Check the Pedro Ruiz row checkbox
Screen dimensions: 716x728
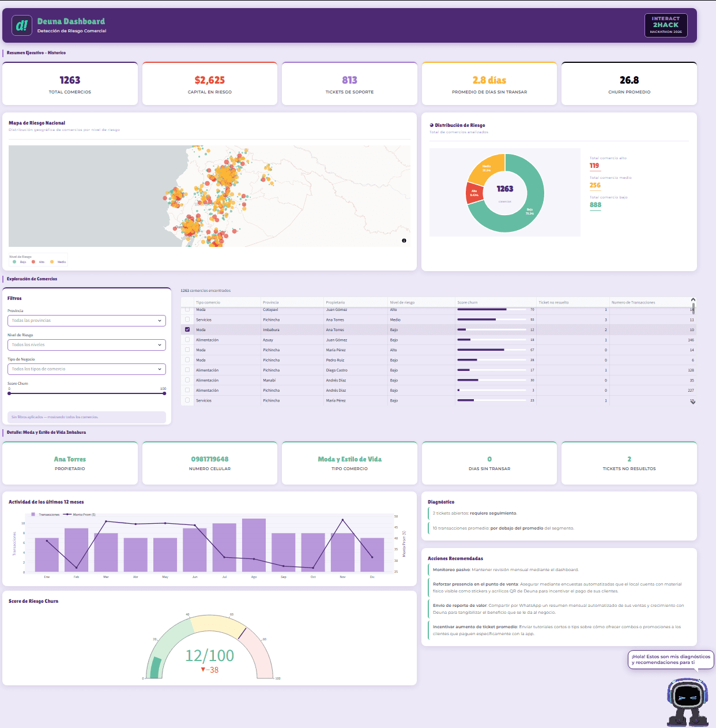[x=187, y=360]
